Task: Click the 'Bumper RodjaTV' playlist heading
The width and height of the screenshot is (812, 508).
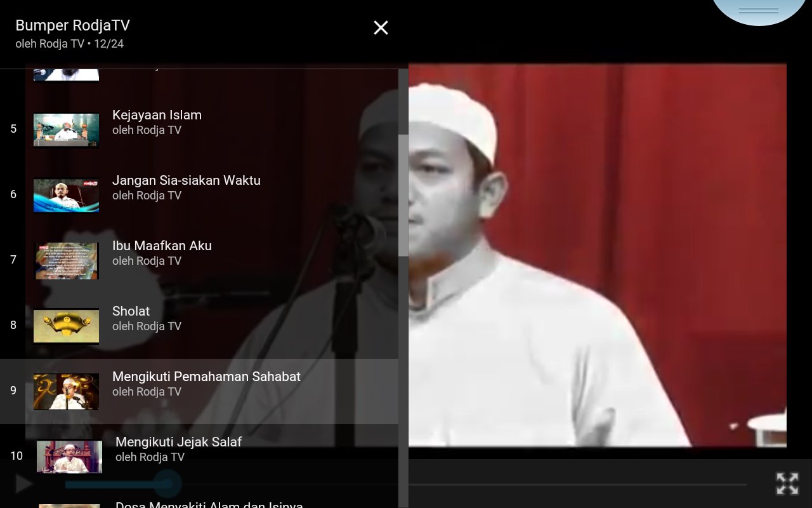Action: [x=72, y=25]
